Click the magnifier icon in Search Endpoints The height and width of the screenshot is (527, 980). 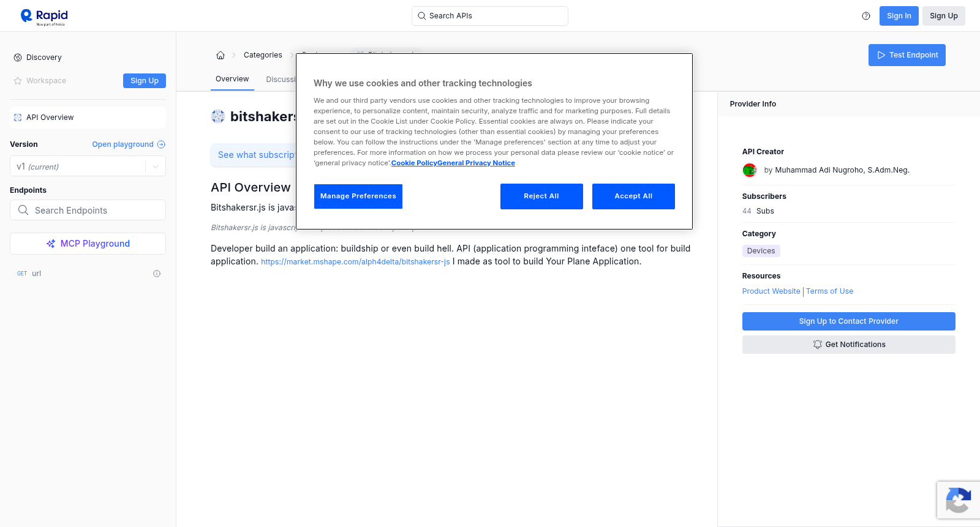pyautogui.click(x=23, y=210)
